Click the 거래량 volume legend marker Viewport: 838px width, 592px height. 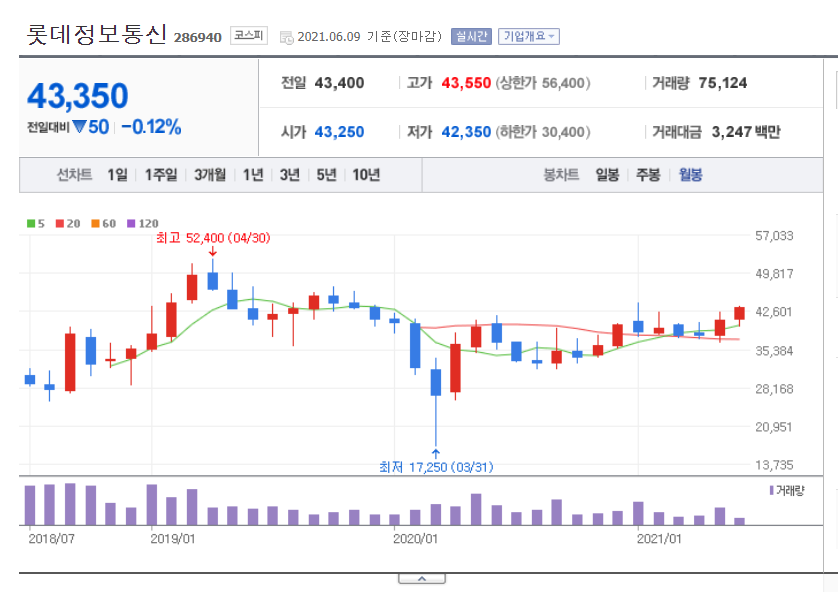point(787,490)
